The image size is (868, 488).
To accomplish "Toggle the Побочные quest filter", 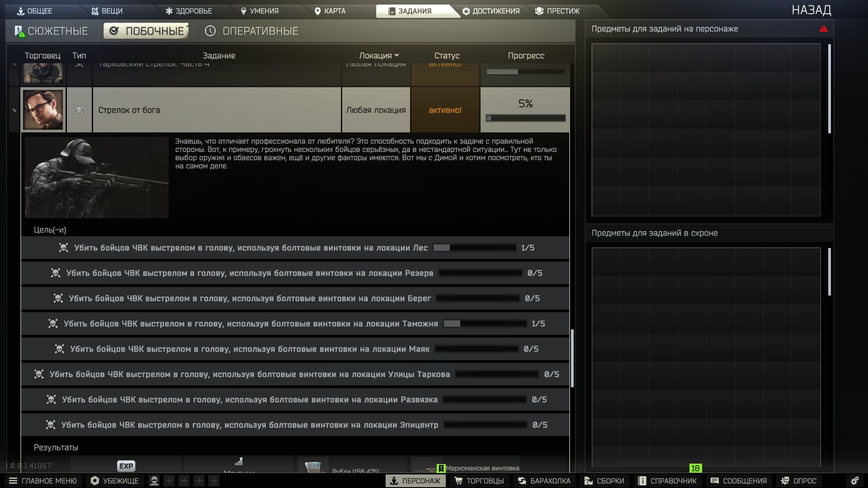I will (x=146, y=31).
